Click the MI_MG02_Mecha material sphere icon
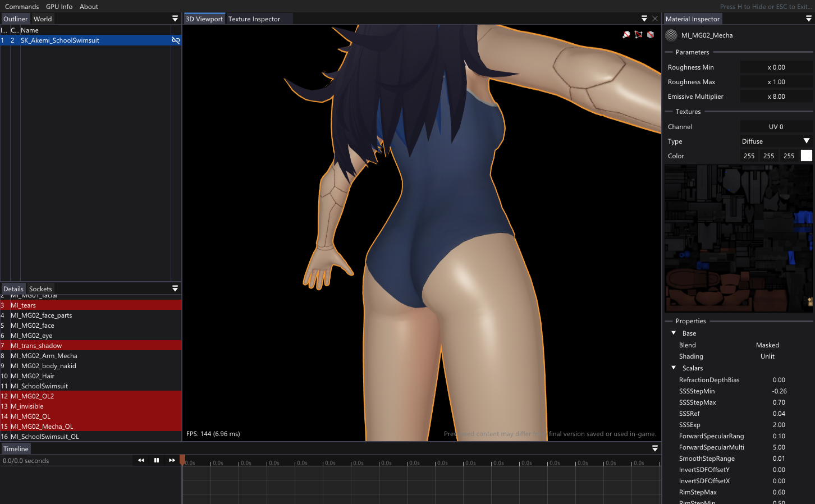The width and height of the screenshot is (815, 504). [x=671, y=35]
